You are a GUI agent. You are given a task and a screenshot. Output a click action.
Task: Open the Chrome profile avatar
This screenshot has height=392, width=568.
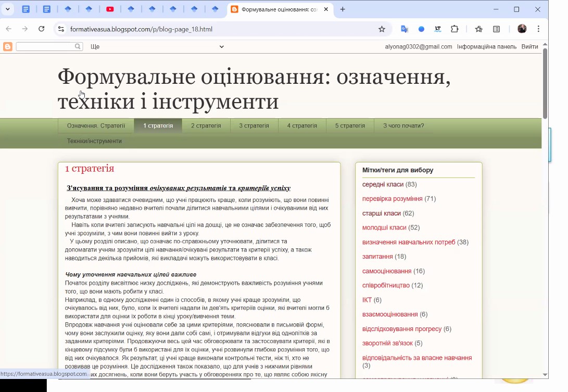coord(522,29)
